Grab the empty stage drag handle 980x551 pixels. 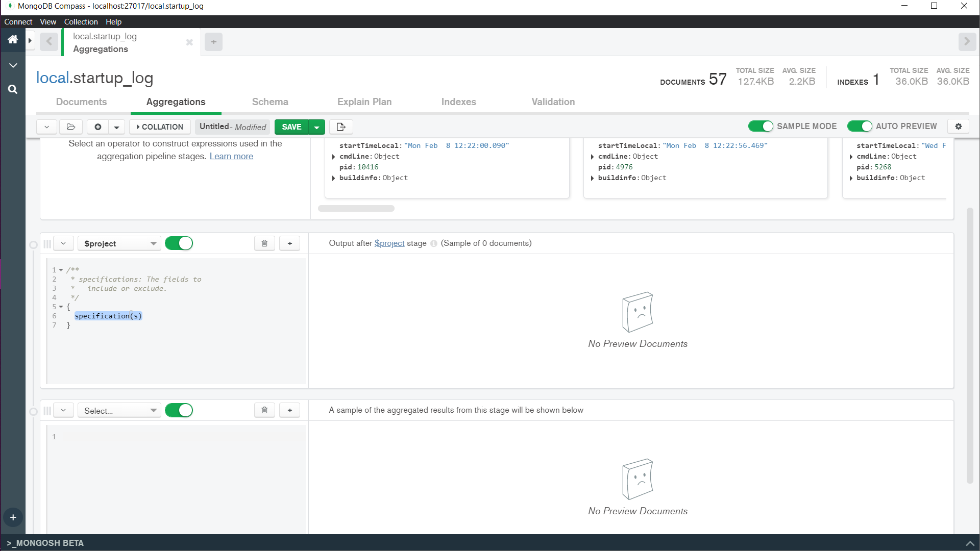(47, 410)
